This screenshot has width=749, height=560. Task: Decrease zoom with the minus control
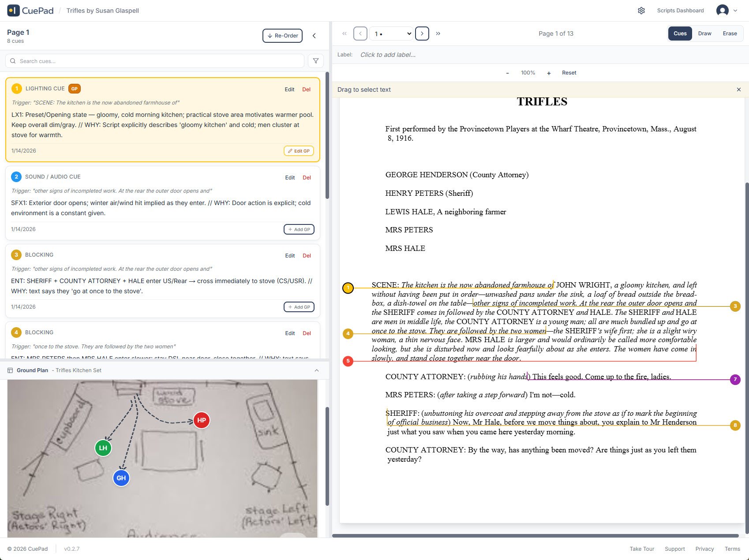(x=507, y=73)
